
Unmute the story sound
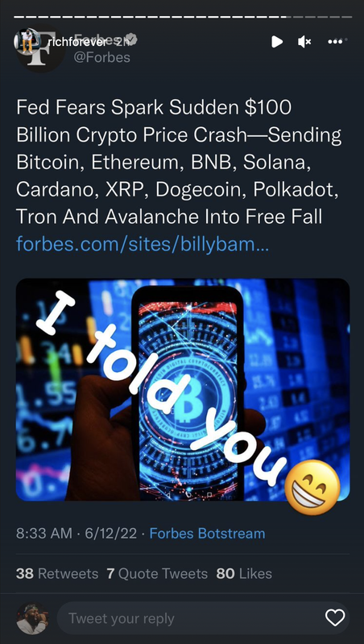[x=304, y=42]
